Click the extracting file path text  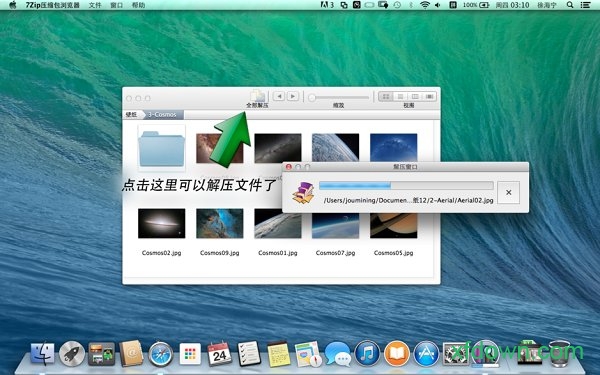click(408, 200)
